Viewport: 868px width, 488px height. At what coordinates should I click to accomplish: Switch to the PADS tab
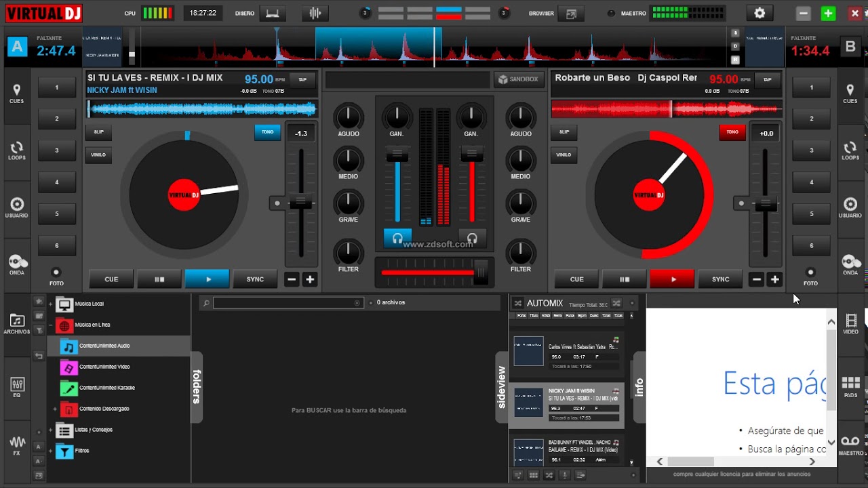(x=850, y=388)
